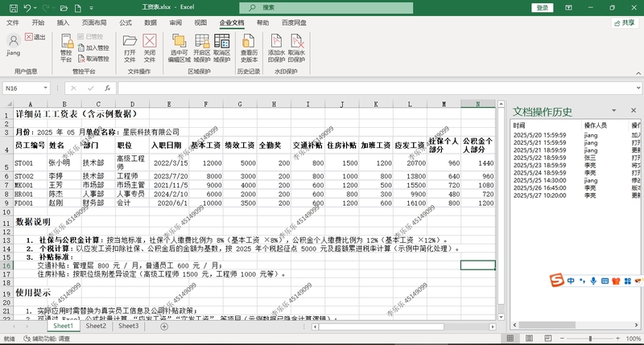Switch to the 开始 ribbon tab
The image size is (644, 345).
(x=38, y=23)
